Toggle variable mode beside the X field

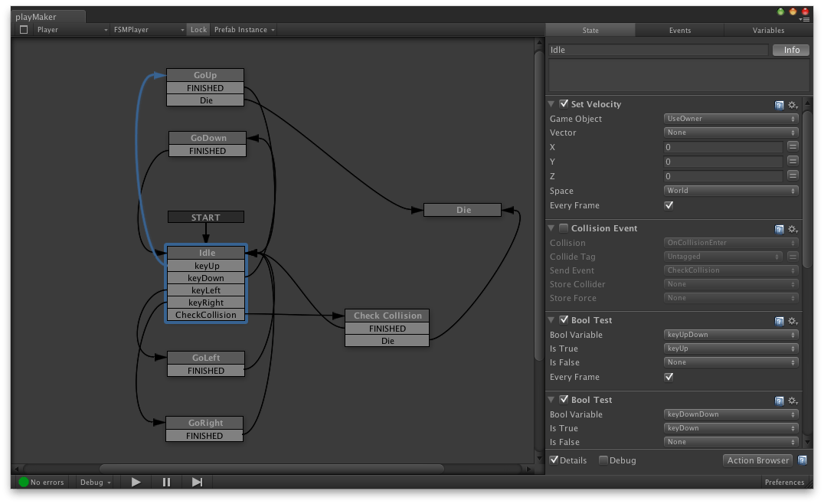tap(793, 147)
